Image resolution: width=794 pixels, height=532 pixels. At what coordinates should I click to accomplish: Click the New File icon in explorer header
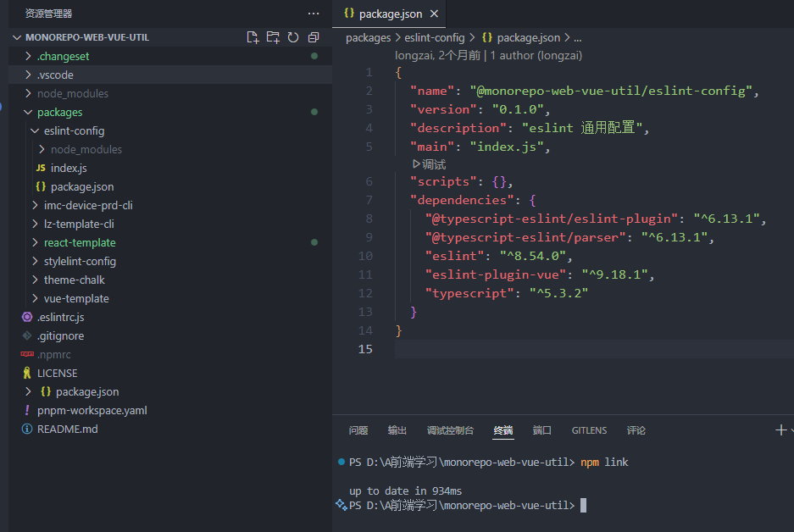click(x=253, y=37)
